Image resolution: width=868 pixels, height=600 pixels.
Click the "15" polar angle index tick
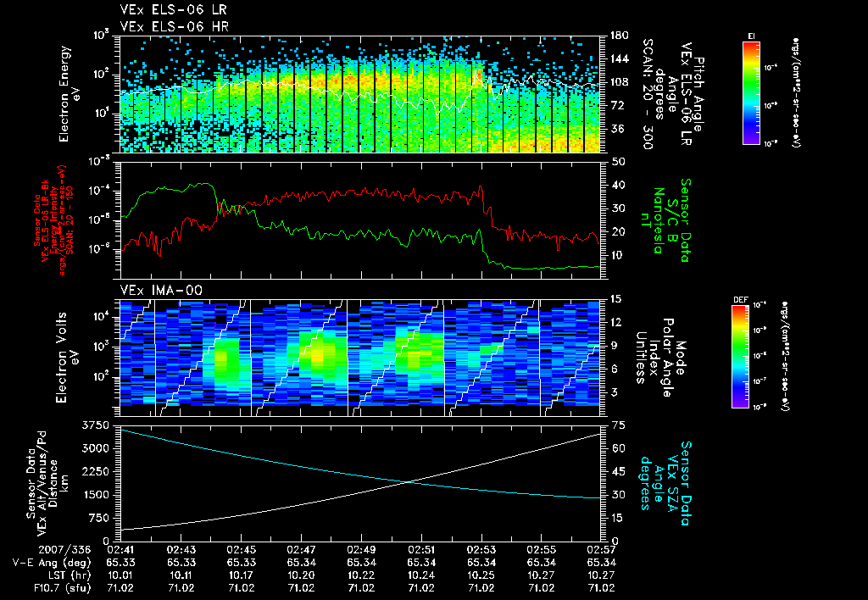click(618, 299)
